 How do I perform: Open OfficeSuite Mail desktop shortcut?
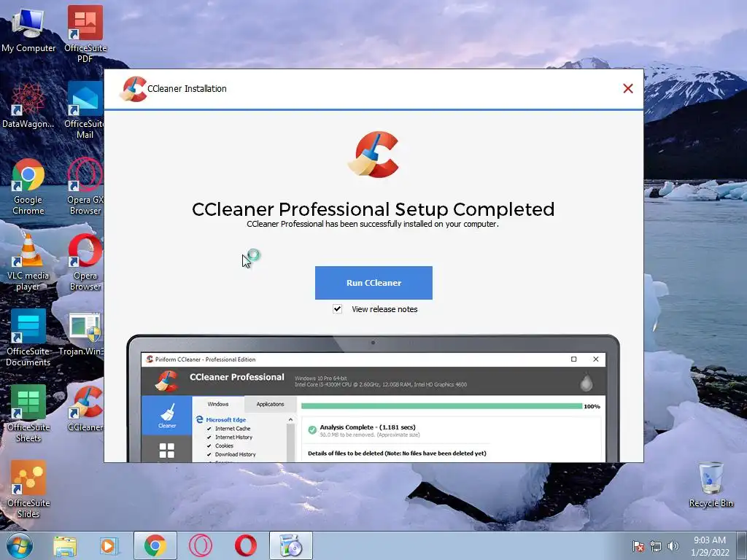(x=85, y=111)
